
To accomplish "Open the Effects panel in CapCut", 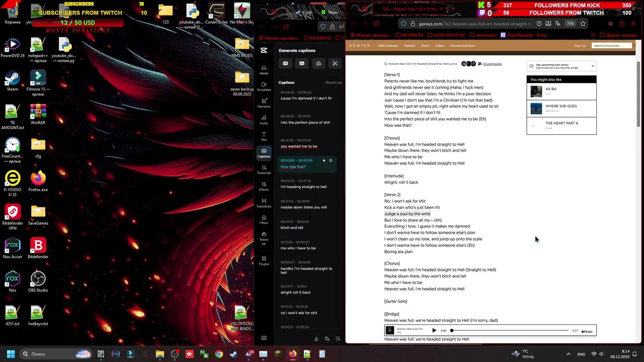I will coord(264,186).
